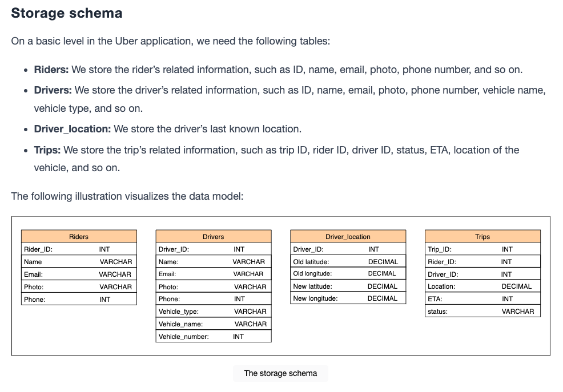
Task: Click the Vehicle_type row in Drivers table
Action: tap(214, 311)
